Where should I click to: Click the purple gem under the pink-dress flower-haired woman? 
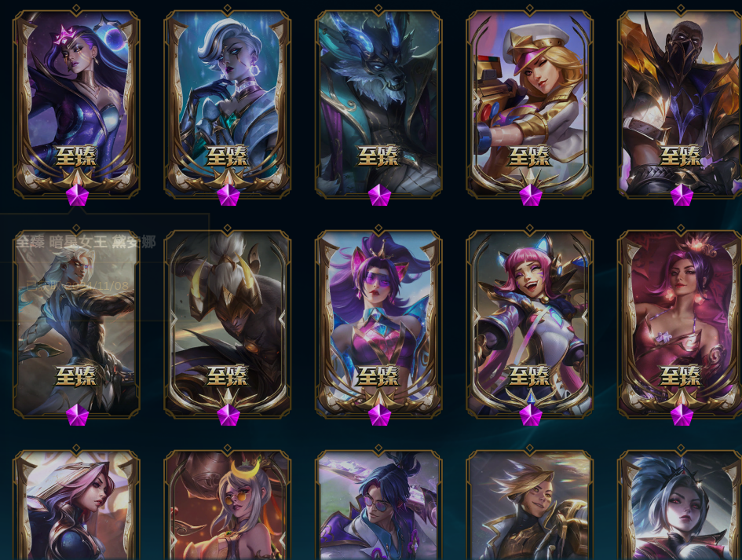coord(682,415)
